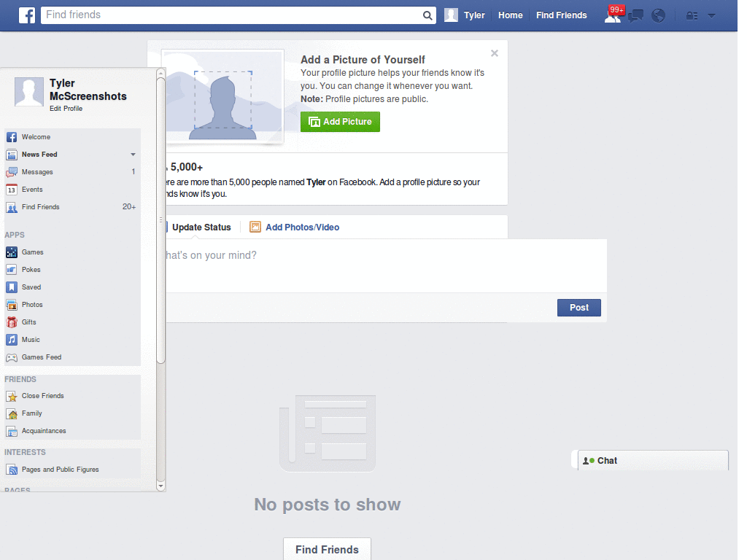
Task: Click the bottom Find Friends button
Action: click(x=327, y=549)
